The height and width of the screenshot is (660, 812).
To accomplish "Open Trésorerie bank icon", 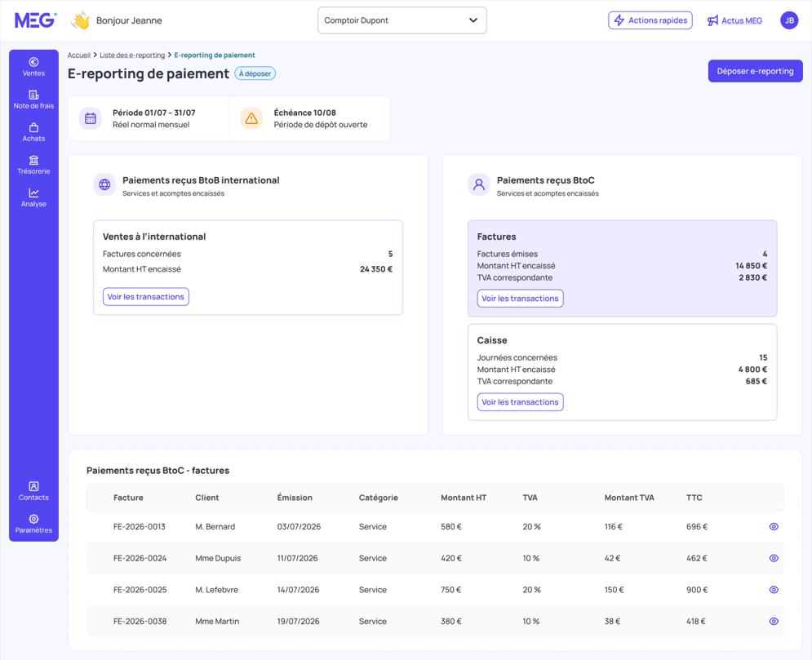I will pos(33,160).
